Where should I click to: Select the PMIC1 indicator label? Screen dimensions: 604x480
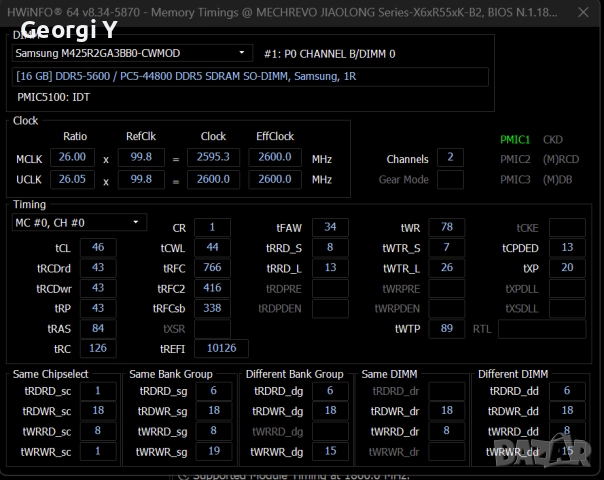coord(514,140)
